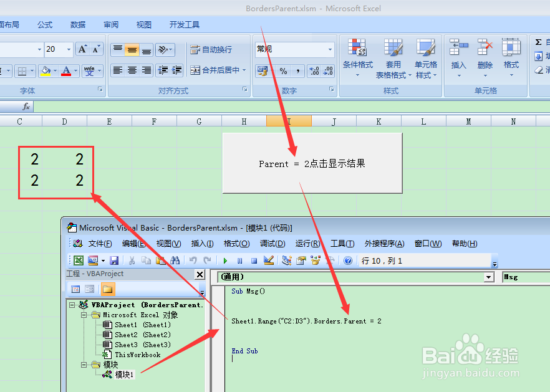Center text horizontally in the ribbon
Image resolution: width=550 pixels, height=392 pixels.
pos(132,70)
